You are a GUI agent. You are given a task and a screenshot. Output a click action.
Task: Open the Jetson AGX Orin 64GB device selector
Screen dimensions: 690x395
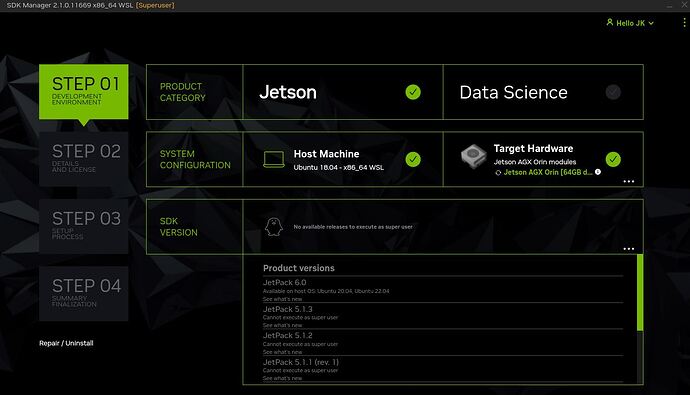coord(547,172)
